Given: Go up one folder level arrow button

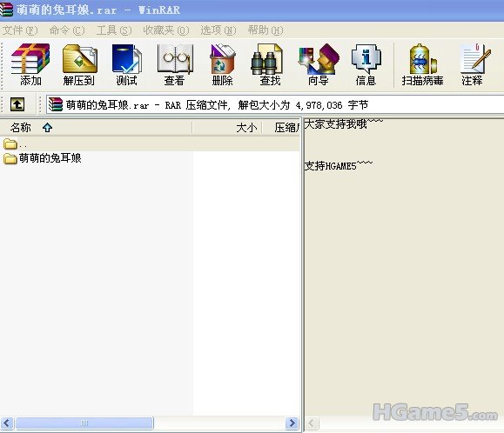Looking at the screenshot, I should click(17, 104).
